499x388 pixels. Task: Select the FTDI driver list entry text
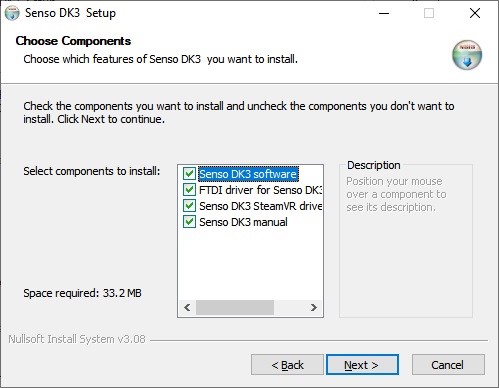click(x=260, y=190)
